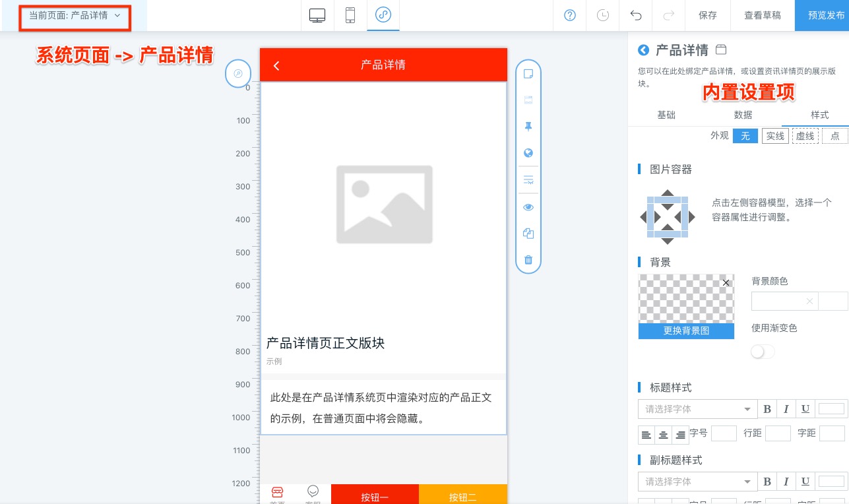Toggle bold in 副标题样式
Screen dimensions: 849x504
tap(767, 482)
